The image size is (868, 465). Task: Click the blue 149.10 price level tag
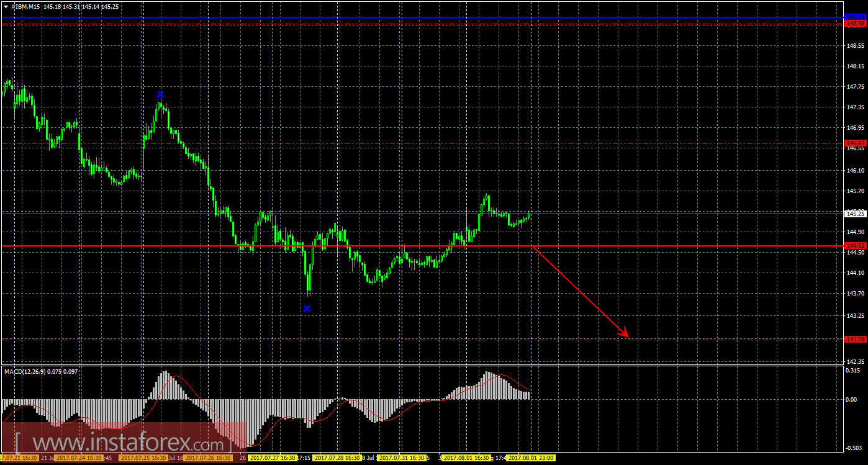[856, 17]
